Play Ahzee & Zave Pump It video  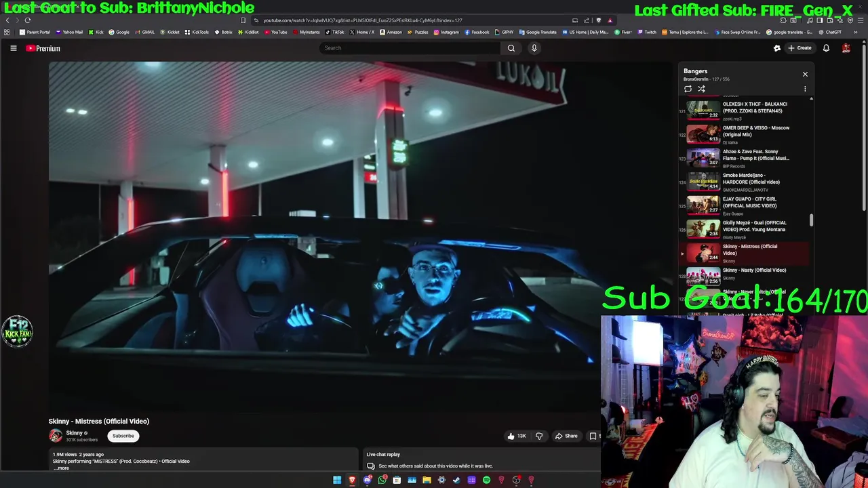[744, 158]
